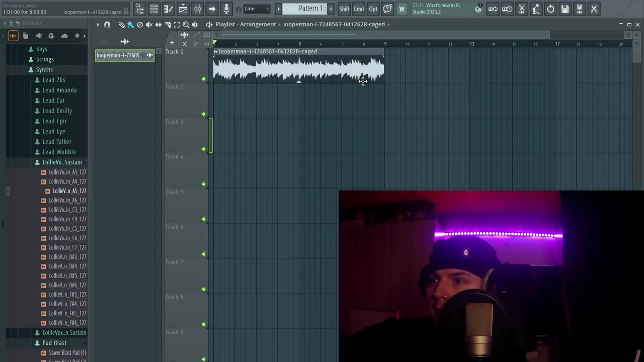Open browser web globe tab
Image resolution: width=644 pixels, height=362 pixels.
tap(51, 36)
